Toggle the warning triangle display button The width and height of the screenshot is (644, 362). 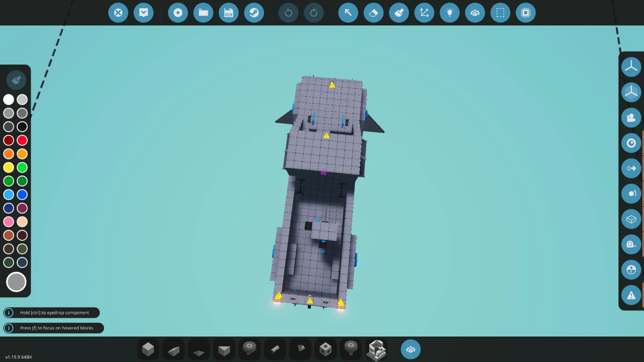tap(631, 295)
